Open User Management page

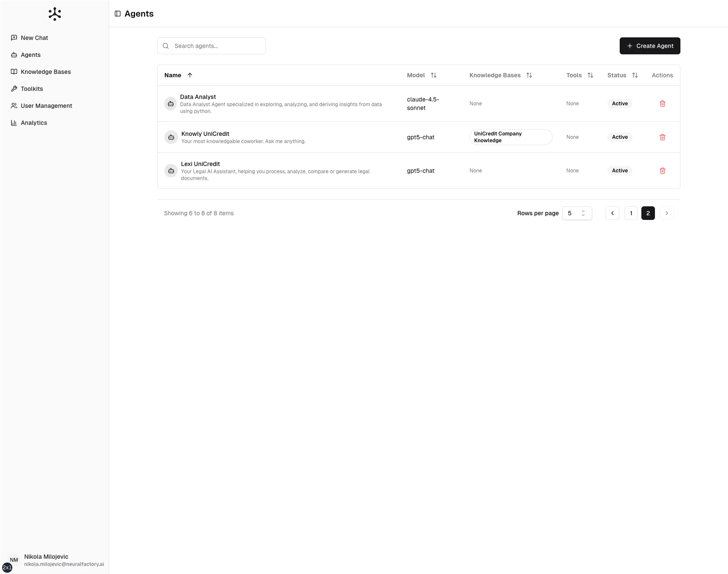pyautogui.click(x=54, y=106)
